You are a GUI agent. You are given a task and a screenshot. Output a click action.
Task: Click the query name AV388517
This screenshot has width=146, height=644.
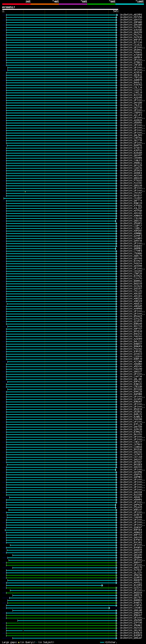coord(8,7)
